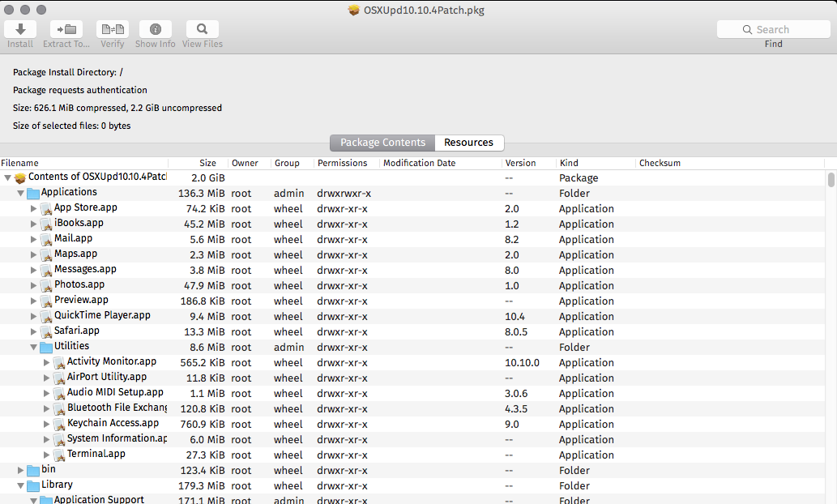Sort by the Kind column header

click(x=596, y=163)
